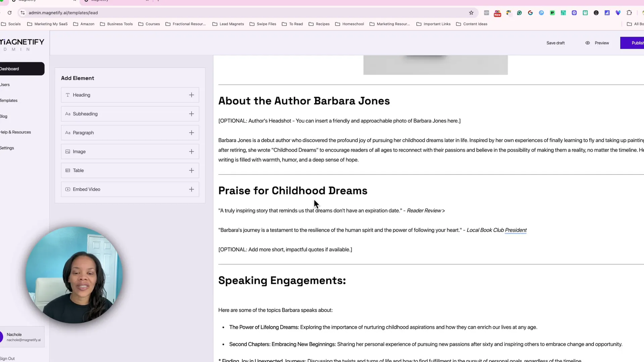
Task: Open the green square extension icon
Action: point(552,13)
